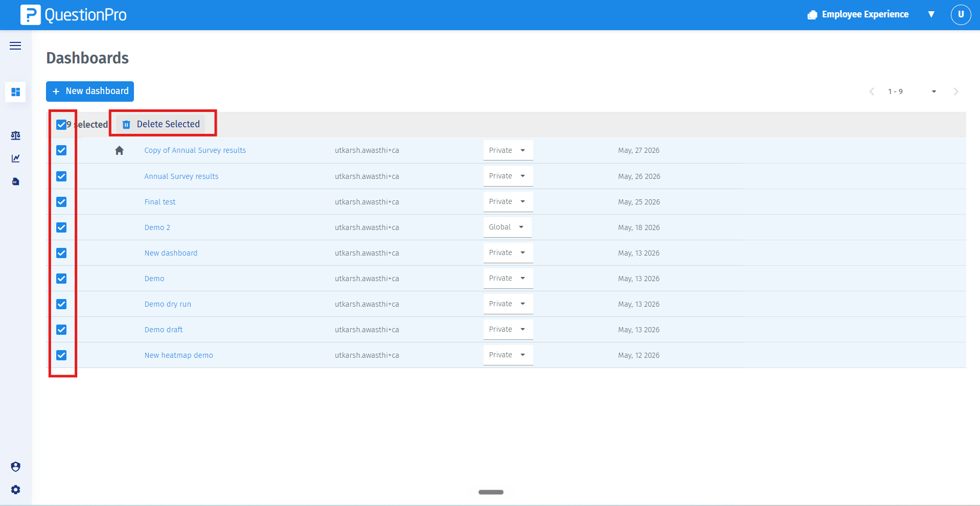Viewport: 980px width, 506px height.
Task: Uncheck the New dashboard row checkbox
Action: click(61, 253)
